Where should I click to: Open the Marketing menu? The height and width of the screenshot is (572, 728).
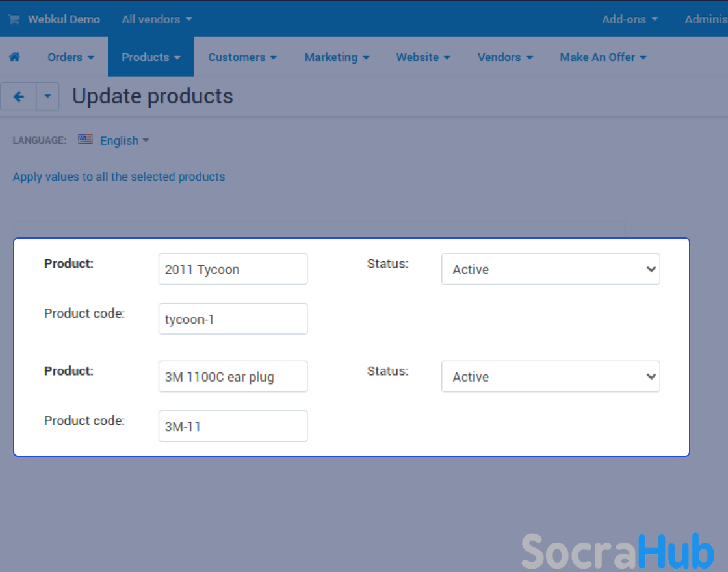pos(336,57)
